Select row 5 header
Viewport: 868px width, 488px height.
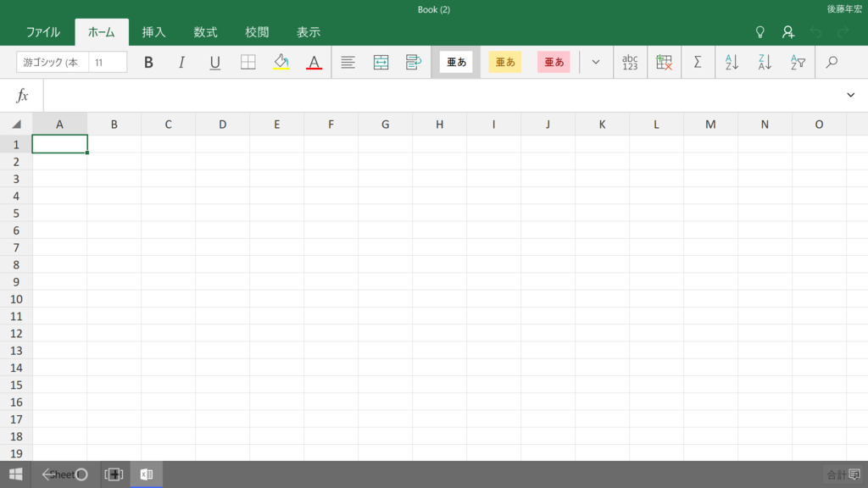point(16,213)
